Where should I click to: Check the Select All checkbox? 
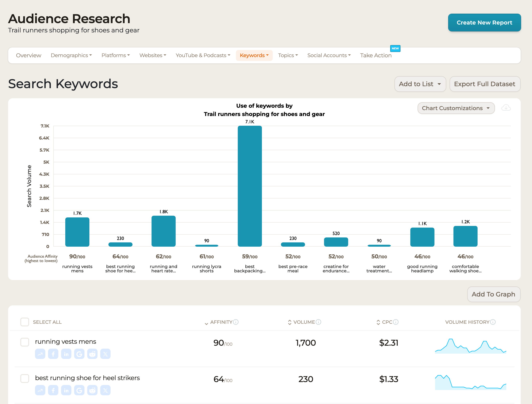(25, 322)
